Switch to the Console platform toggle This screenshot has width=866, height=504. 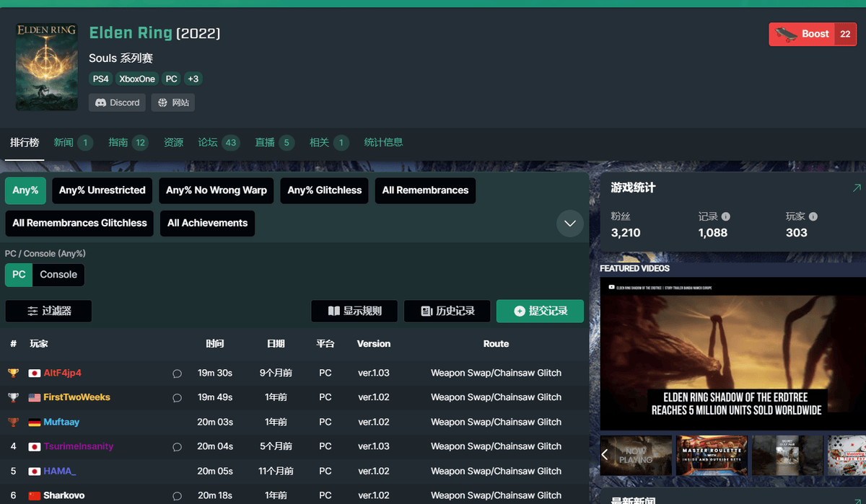(58, 275)
